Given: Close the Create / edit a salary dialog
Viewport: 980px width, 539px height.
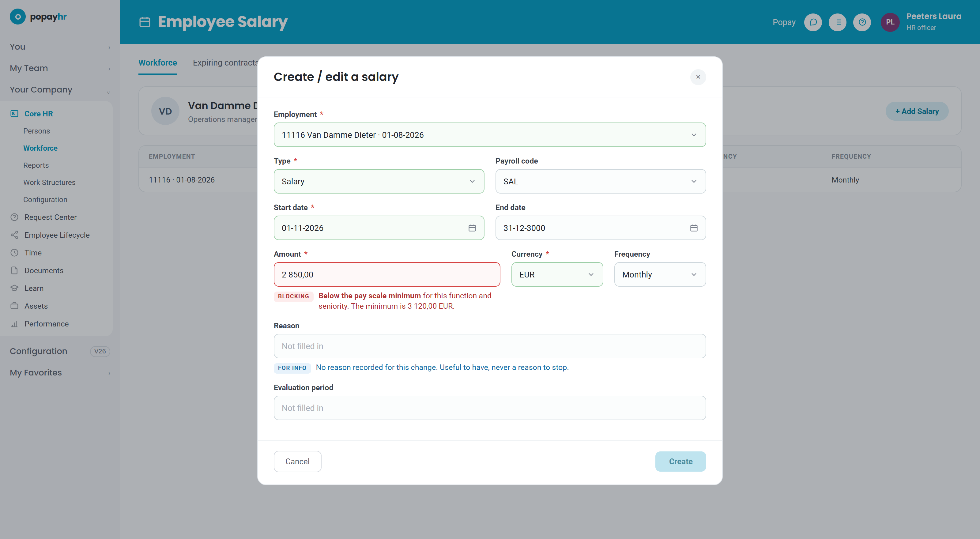Looking at the screenshot, I should (698, 77).
